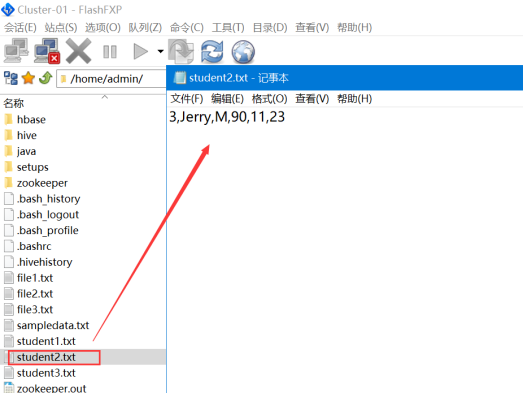Select the setups folder
Viewport: 523px width, 393px height.
pos(27,167)
